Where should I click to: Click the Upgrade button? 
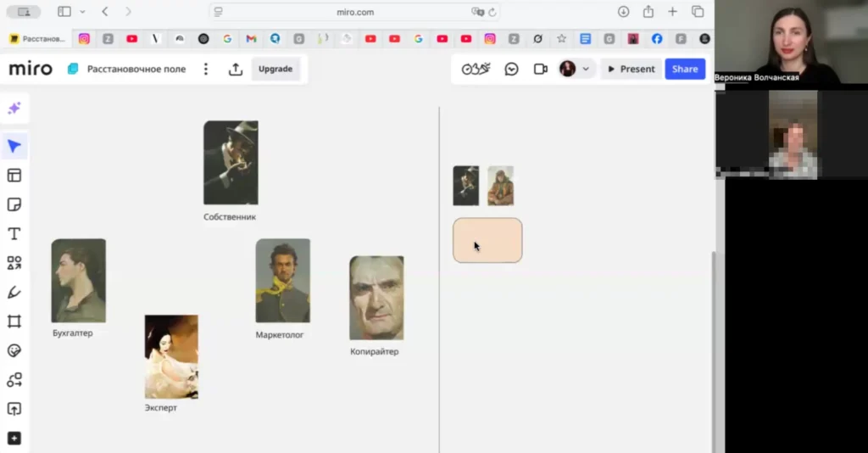click(275, 69)
